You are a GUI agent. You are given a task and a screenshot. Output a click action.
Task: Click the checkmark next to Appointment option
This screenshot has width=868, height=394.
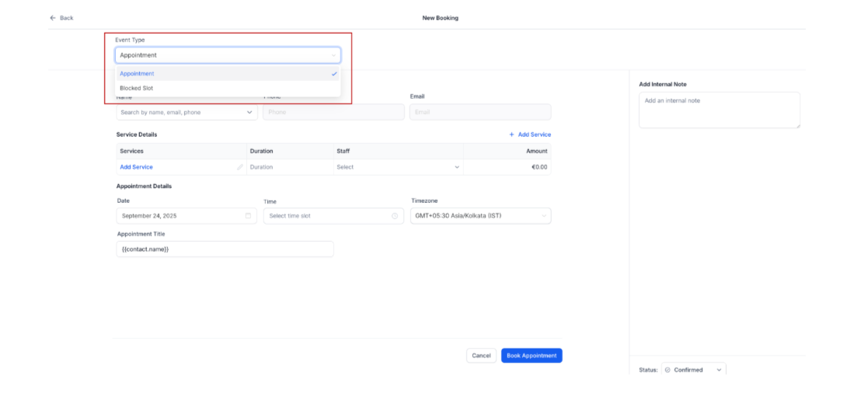pos(334,74)
